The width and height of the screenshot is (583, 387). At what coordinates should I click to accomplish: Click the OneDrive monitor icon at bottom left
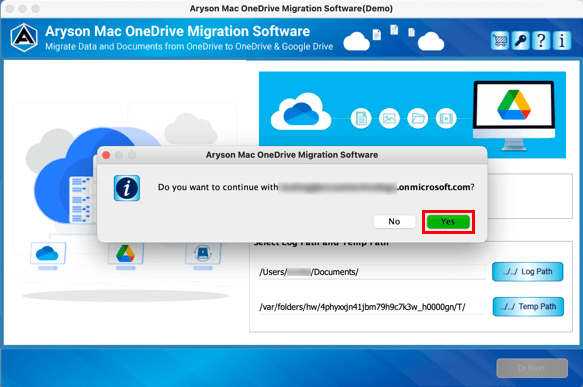click(x=48, y=256)
